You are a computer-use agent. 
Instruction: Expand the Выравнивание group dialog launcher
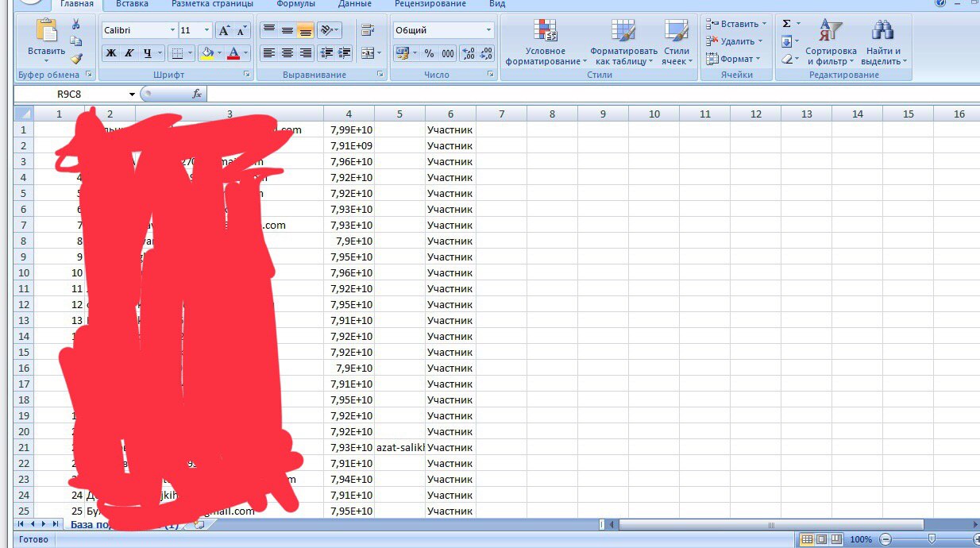380,75
